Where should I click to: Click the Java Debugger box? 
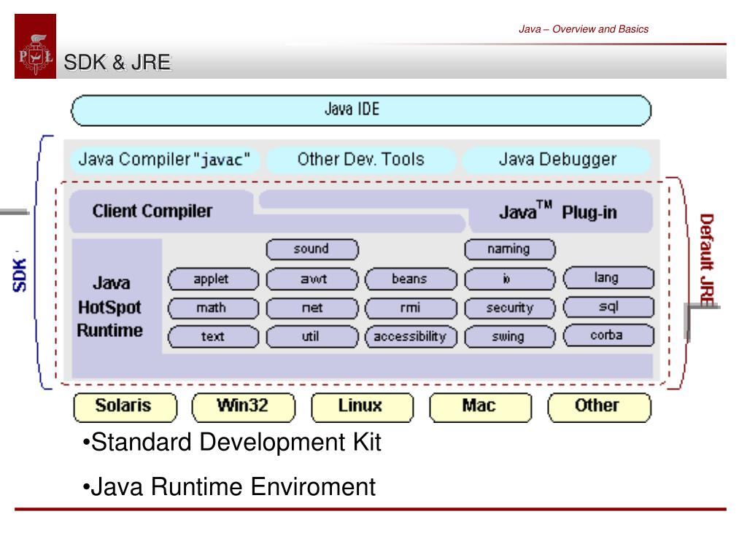[557, 160]
